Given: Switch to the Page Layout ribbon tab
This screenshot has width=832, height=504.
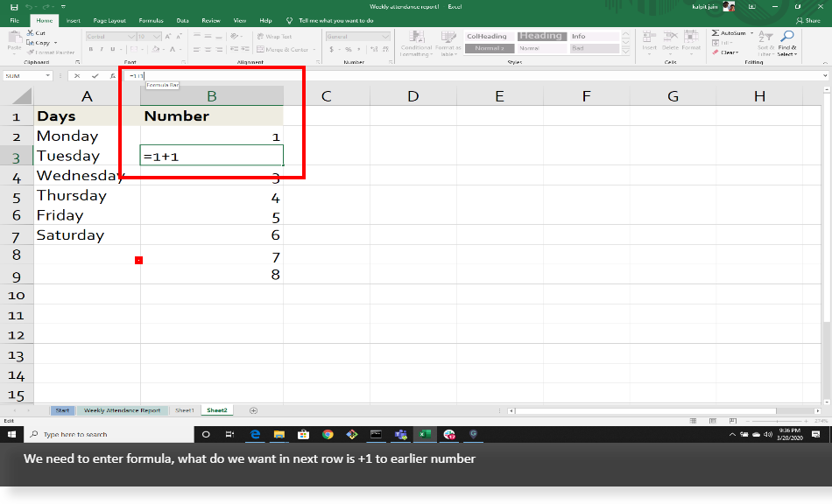Looking at the screenshot, I should click(x=110, y=21).
